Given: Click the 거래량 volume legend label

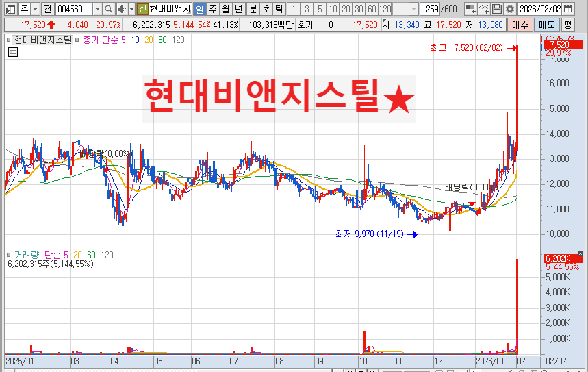Looking at the screenshot, I should (x=27, y=256).
